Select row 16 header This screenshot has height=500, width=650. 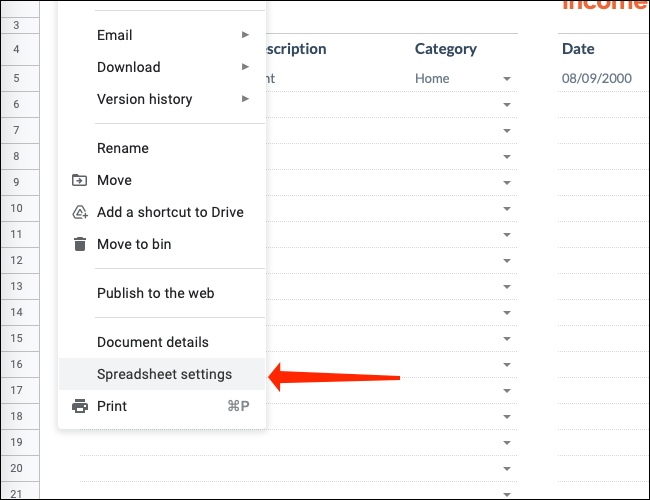[x=17, y=364]
